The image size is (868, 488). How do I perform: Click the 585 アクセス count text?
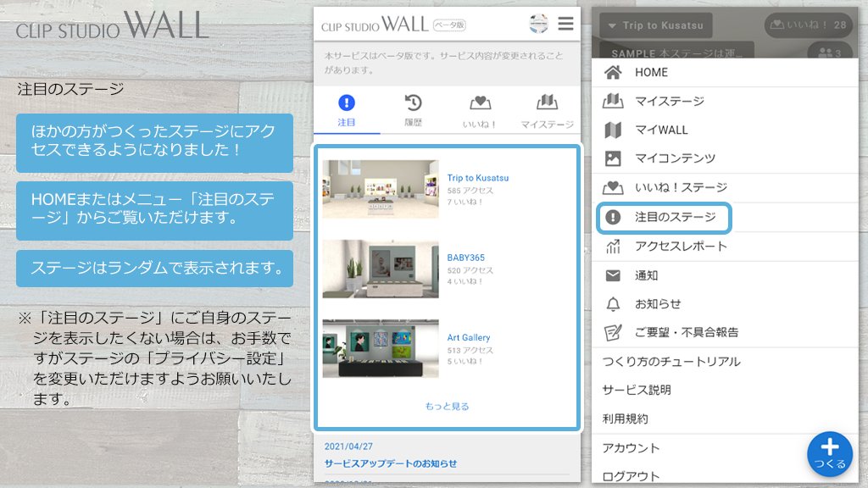click(470, 191)
